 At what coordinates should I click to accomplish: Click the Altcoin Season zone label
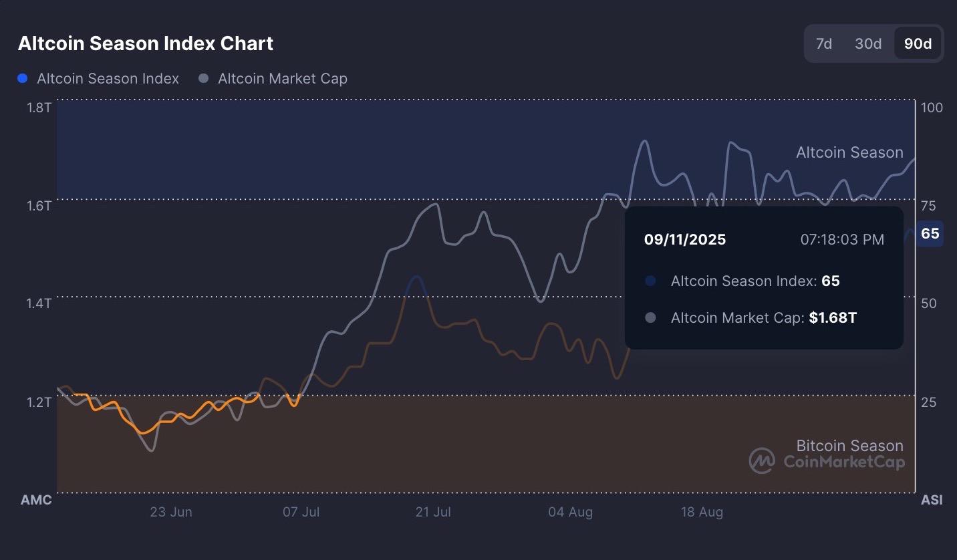point(849,152)
